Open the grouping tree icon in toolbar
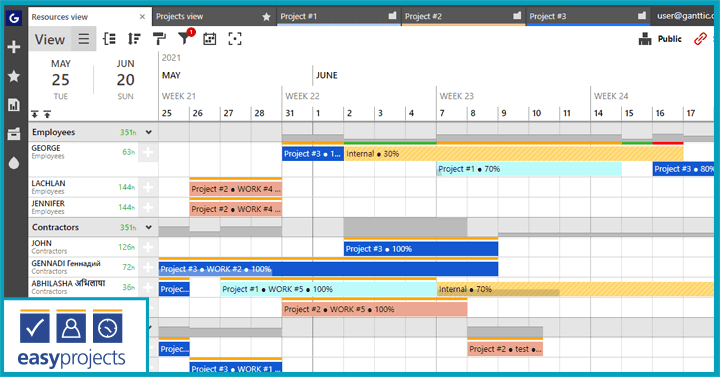720x377 pixels. [x=109, y=39]
